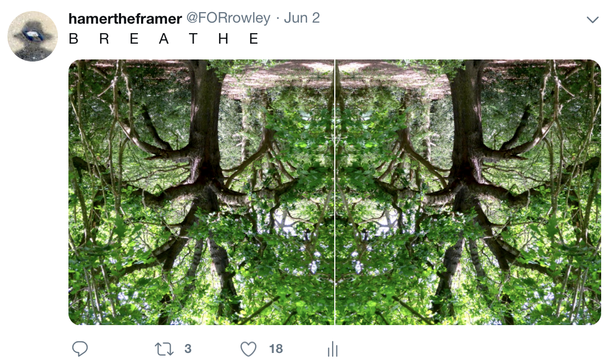608x364 pixels.
Task: Retweet hamertheframer's tweet
Action: tap(164, 349)
